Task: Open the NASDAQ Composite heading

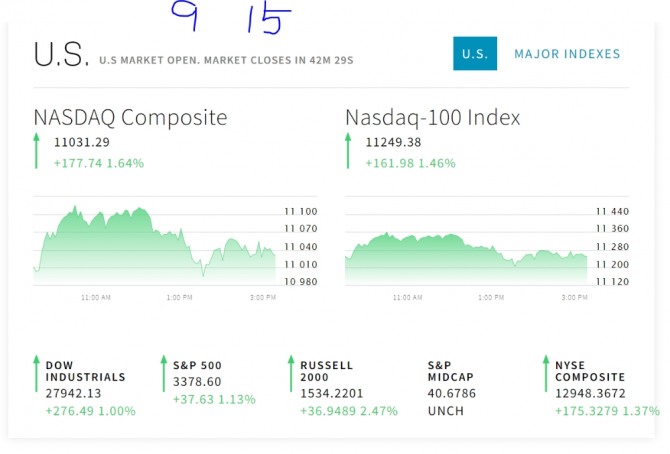Action: click(x=130, y=117)
